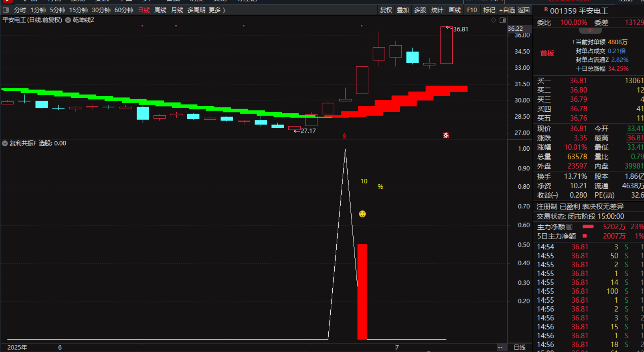This screenshot has width=644, height=352.
Task: Toggle the 叠加 overlay option
Action: click(403, 10)
